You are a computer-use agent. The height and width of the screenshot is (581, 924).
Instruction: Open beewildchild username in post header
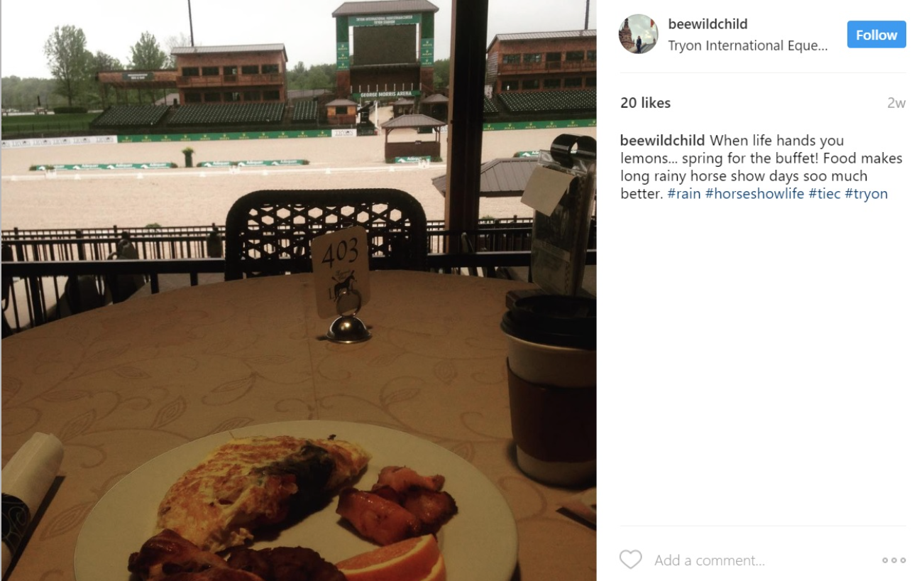708,24
